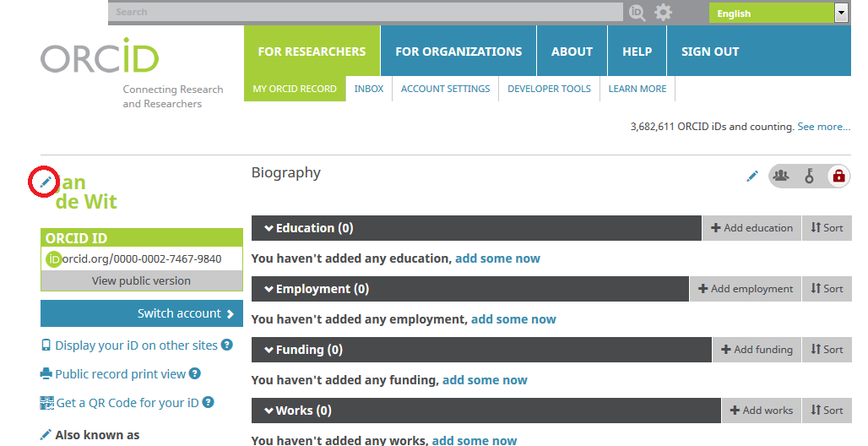Collapse the Funding section chevron
The height and width of the screenshot is (446, 868).
click(269, 351)
